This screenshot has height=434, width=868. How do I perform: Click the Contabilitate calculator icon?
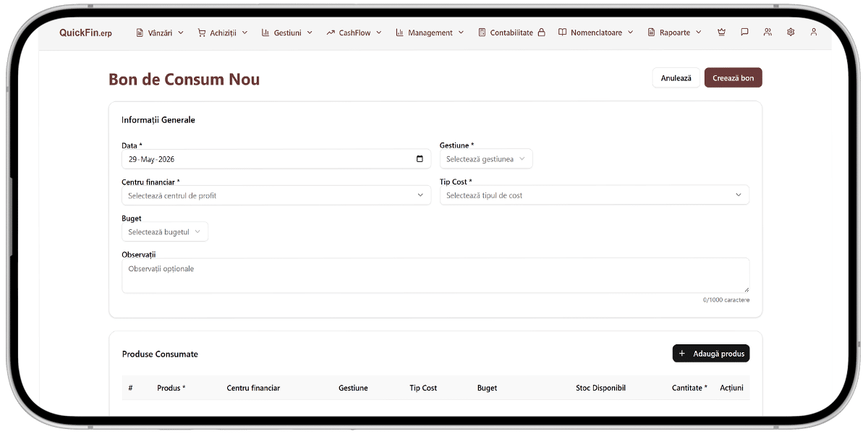coord(482,33)
